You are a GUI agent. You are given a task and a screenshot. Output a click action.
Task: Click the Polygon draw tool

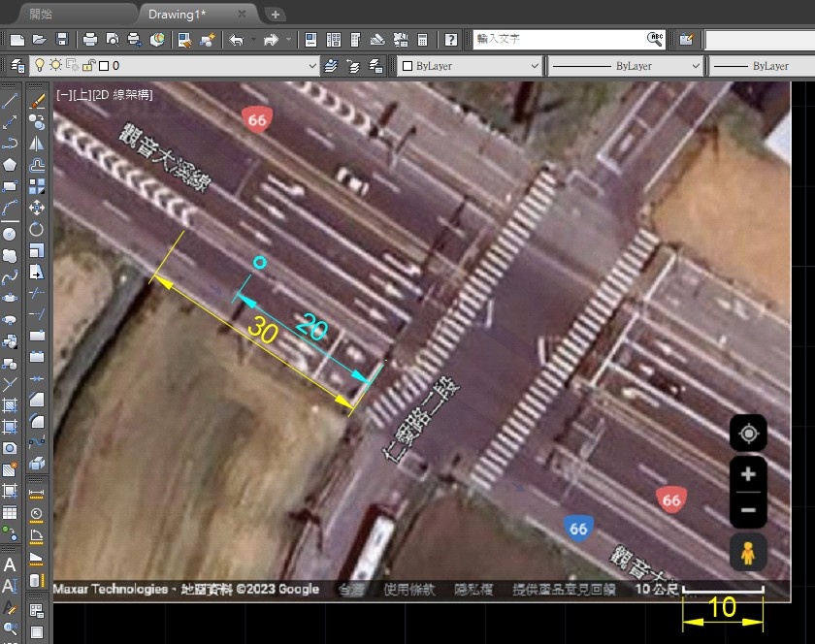[10, 165]
